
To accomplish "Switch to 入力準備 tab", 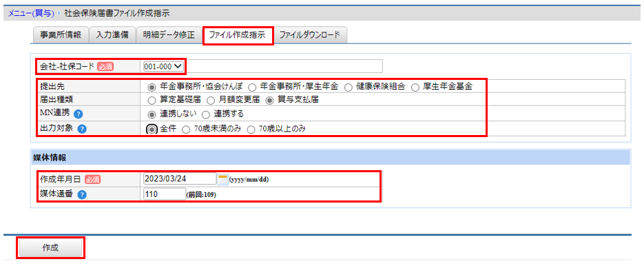I will (x=112, y=35).
